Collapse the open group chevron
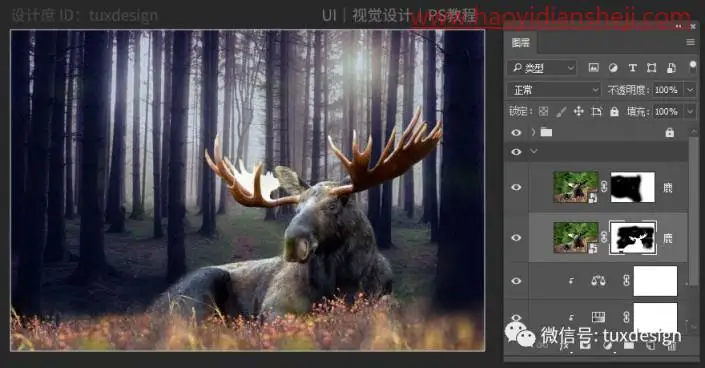 pyautogui.click(x=534, y=152)
